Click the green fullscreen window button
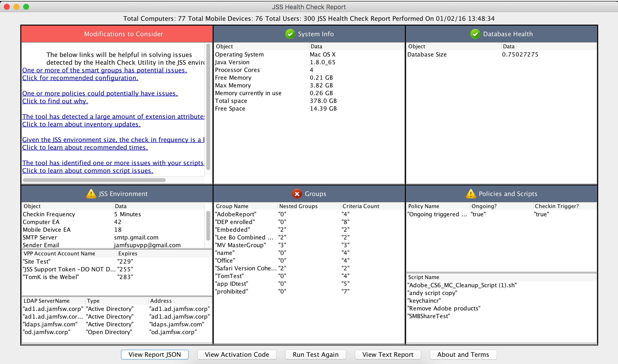The width and height of the screenshot is (618, 364). coord(26,7)
